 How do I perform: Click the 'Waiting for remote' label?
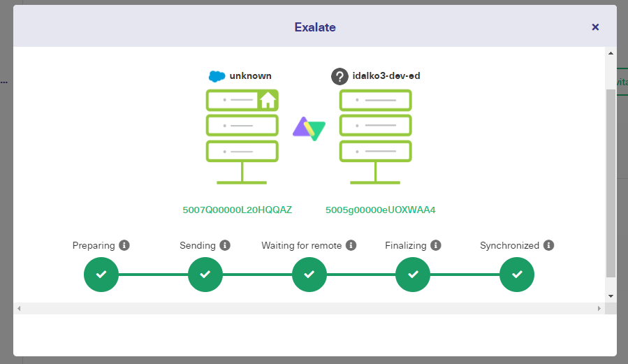coord(302,245)
